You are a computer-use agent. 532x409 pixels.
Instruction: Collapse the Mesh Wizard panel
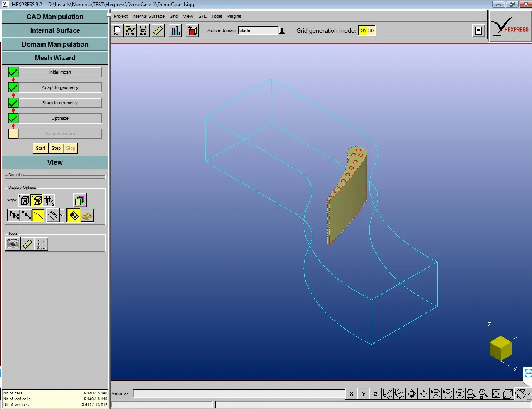55,58
